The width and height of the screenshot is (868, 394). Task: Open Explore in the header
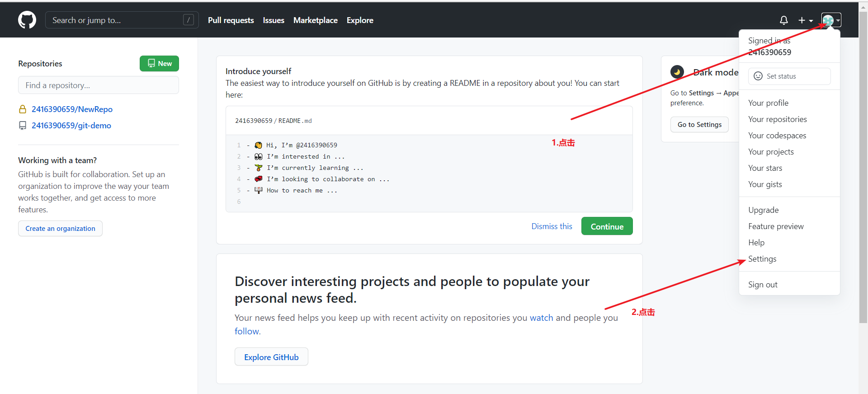(360, 20)
